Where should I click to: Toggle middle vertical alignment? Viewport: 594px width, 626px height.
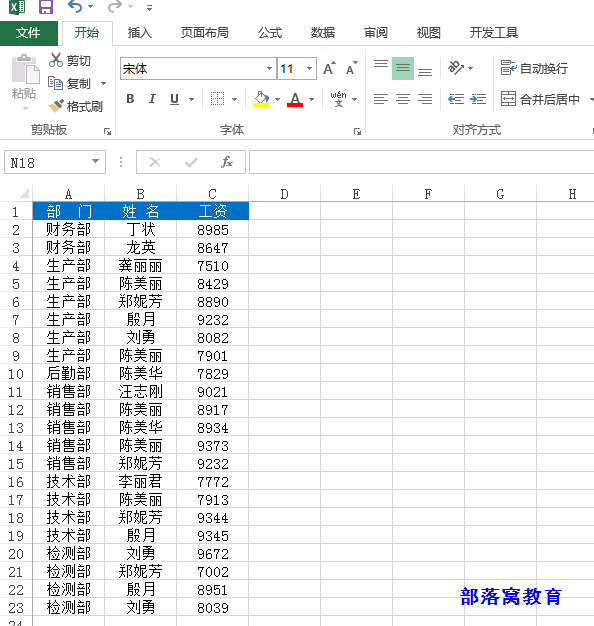coord(403,68)
